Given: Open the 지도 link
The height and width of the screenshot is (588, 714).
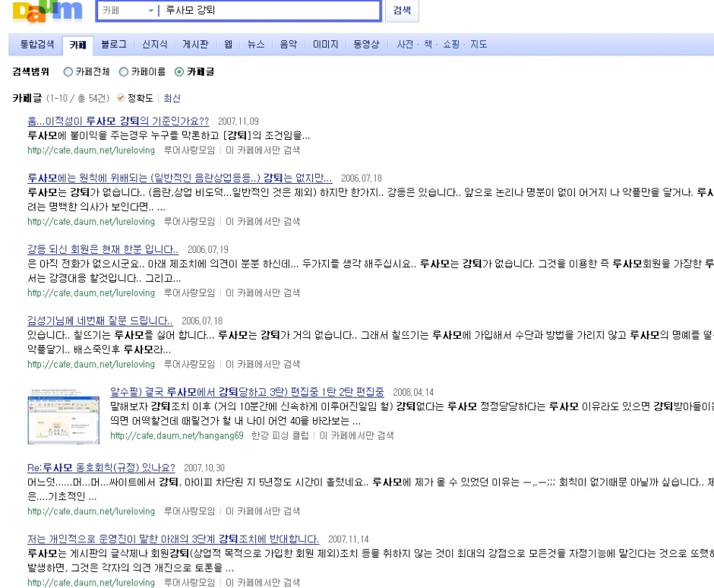Looking at the screenshot, I should coord(479,44).
